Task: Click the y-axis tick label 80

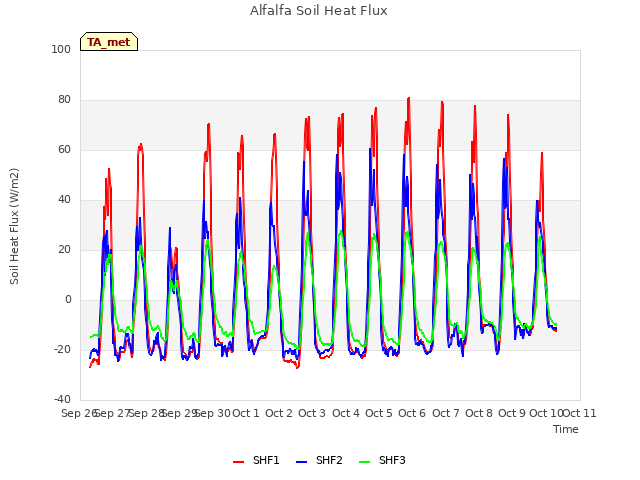Action: click(x=64, y=100)
